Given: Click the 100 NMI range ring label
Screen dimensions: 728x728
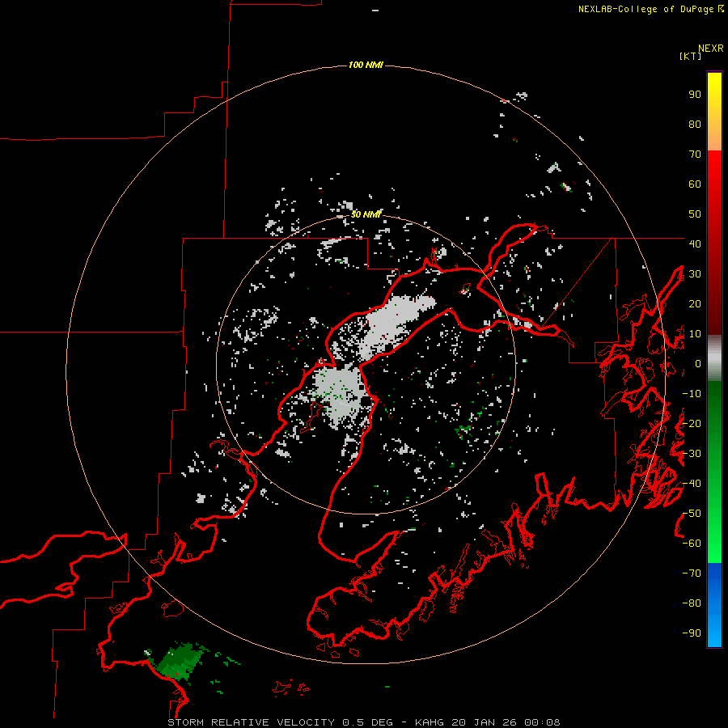Looking at the screenshot, I should click(x=366, y=65).
